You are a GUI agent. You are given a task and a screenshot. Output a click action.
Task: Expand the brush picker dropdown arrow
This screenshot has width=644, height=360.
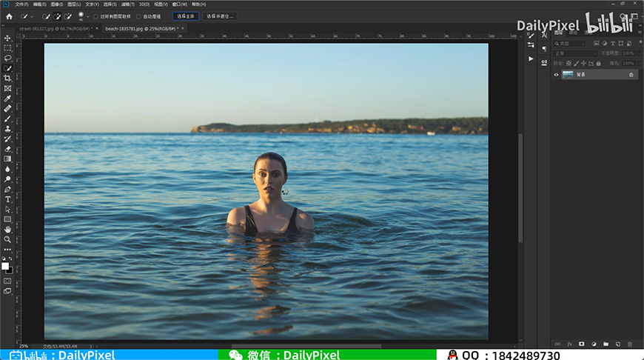click(88, 16)
